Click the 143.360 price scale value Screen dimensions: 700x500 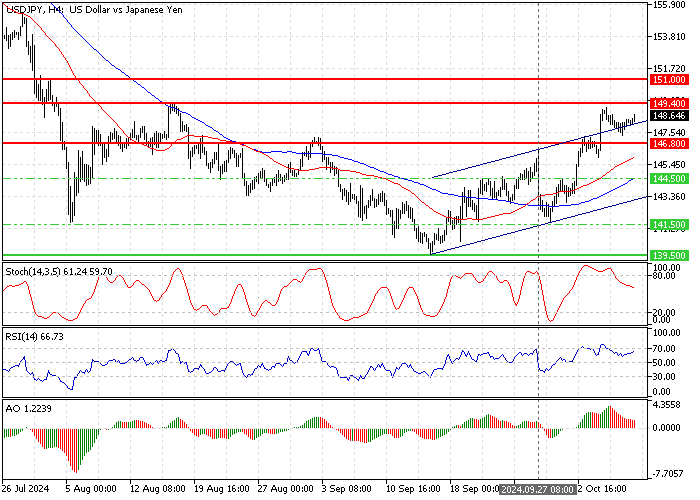669,197
